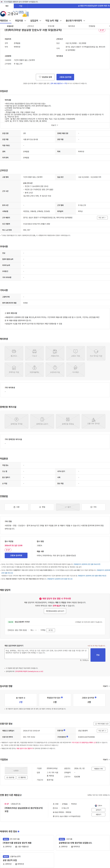Click the 로그인 button beside 이메일
Image resolution: width=110 pixels, height=868 pixels.
(x=51, y=630)
